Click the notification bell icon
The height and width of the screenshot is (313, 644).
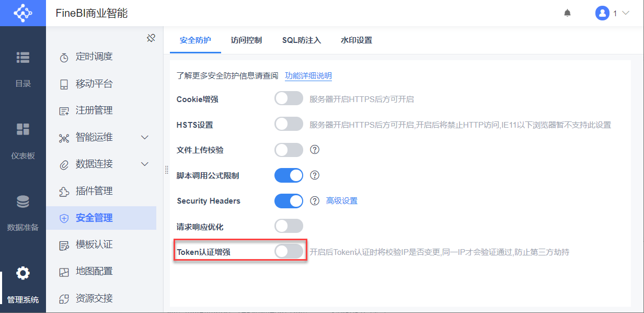(567, 13)
